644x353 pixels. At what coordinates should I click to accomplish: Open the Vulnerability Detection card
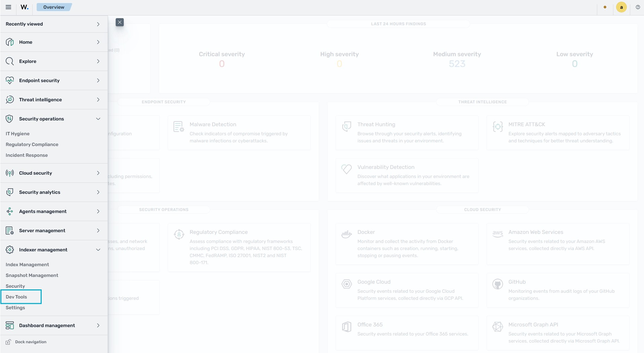pos(407,175)
